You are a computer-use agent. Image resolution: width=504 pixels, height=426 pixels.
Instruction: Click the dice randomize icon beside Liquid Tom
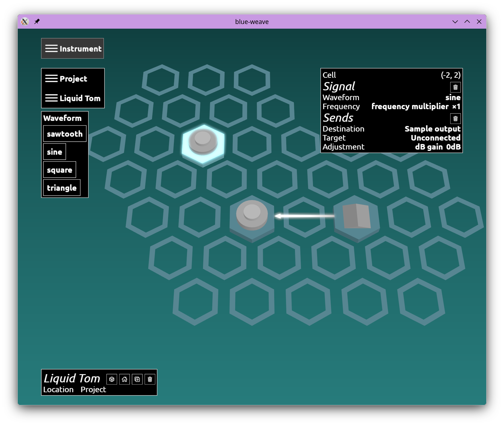coord(112,379)
